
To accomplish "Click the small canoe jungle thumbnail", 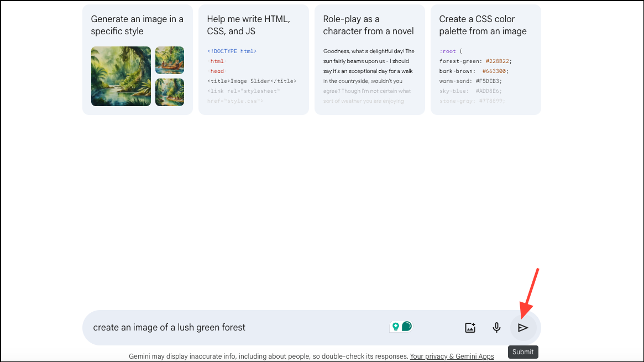I will click(170, 60).
